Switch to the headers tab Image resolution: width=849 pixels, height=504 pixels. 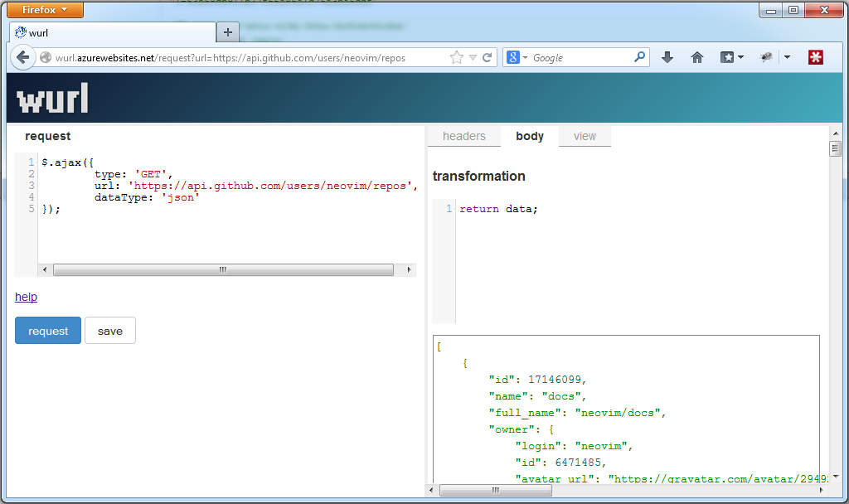[464, 137]
